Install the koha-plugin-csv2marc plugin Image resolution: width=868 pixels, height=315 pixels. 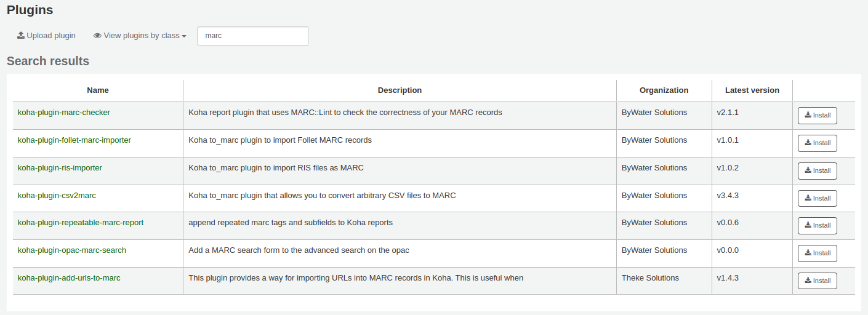click(817, 199)
